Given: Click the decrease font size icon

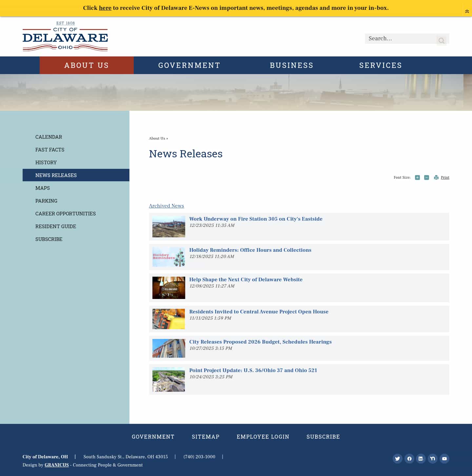Looking at the screenshot, I should point(426,177).
